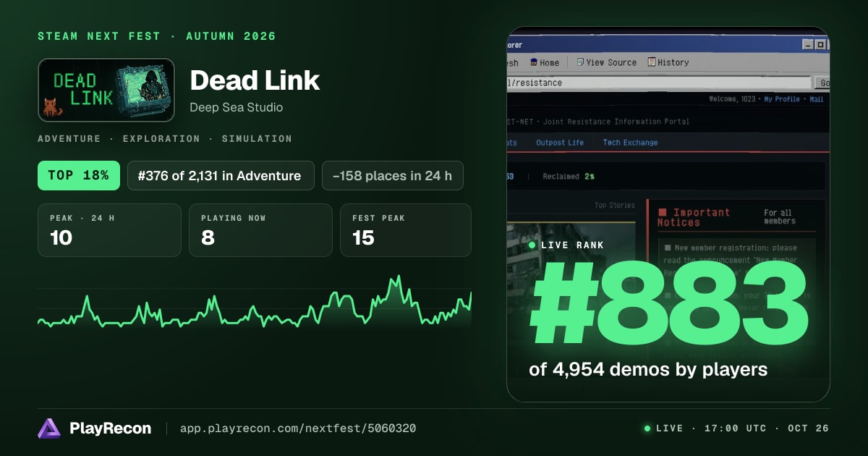This screenshot has width=868, height=456.
Task: Switch to the Tech Exchange tab
Action: (x=630, y=143)
